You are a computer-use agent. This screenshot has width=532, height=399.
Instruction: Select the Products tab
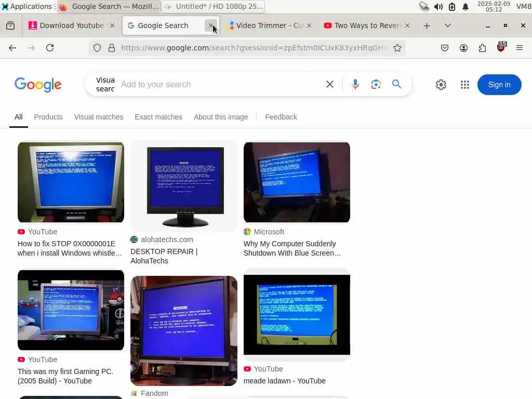(48, 117)
